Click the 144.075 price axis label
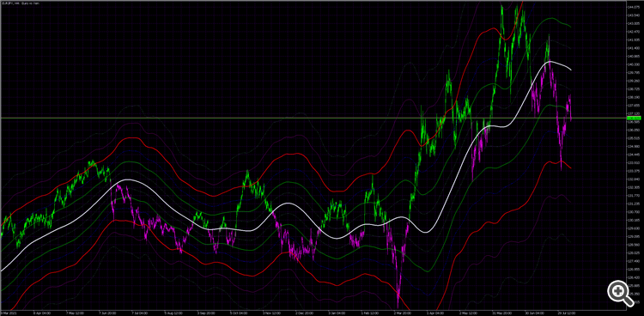Screen dimensions: 644x316 (633, 8)
